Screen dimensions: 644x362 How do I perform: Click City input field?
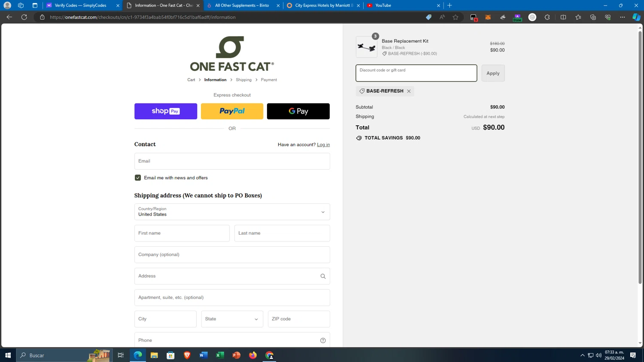pyautogui.click(x=165, y=319)
